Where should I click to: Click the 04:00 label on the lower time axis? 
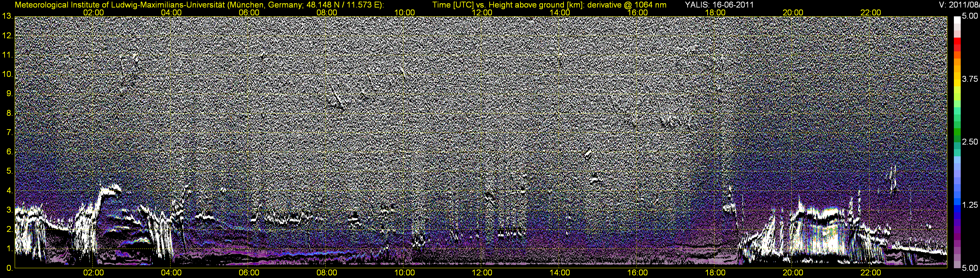click(171, 273)
